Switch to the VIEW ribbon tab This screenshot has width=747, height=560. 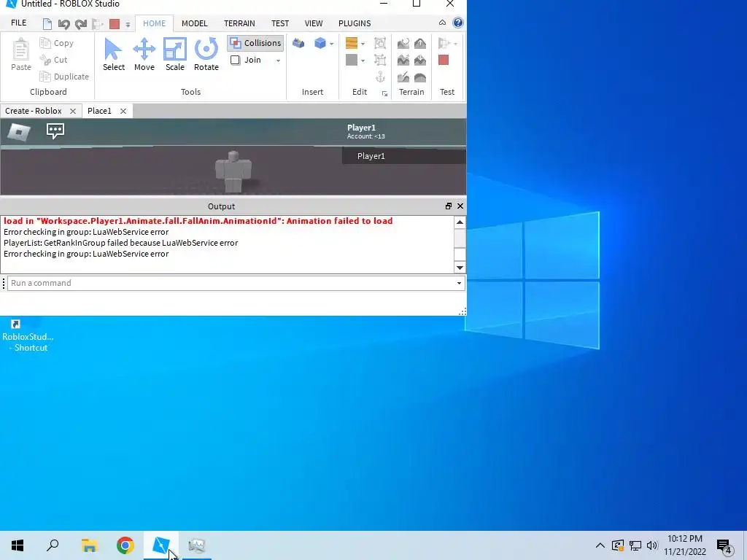click(x=314, y=23)
